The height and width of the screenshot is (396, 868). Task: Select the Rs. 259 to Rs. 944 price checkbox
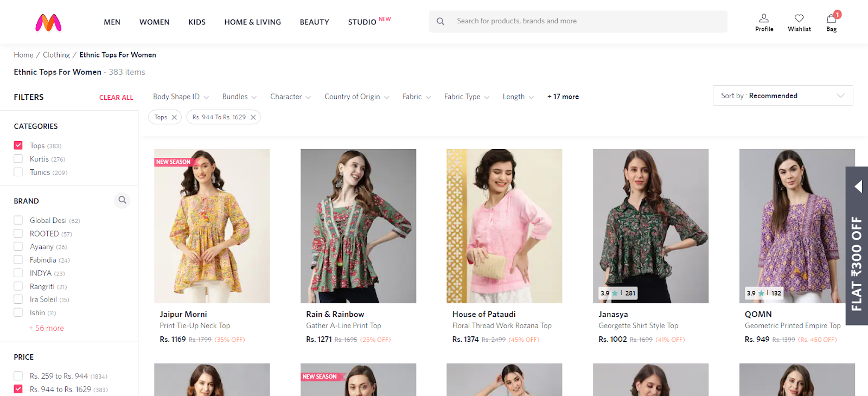click(18, 376)
